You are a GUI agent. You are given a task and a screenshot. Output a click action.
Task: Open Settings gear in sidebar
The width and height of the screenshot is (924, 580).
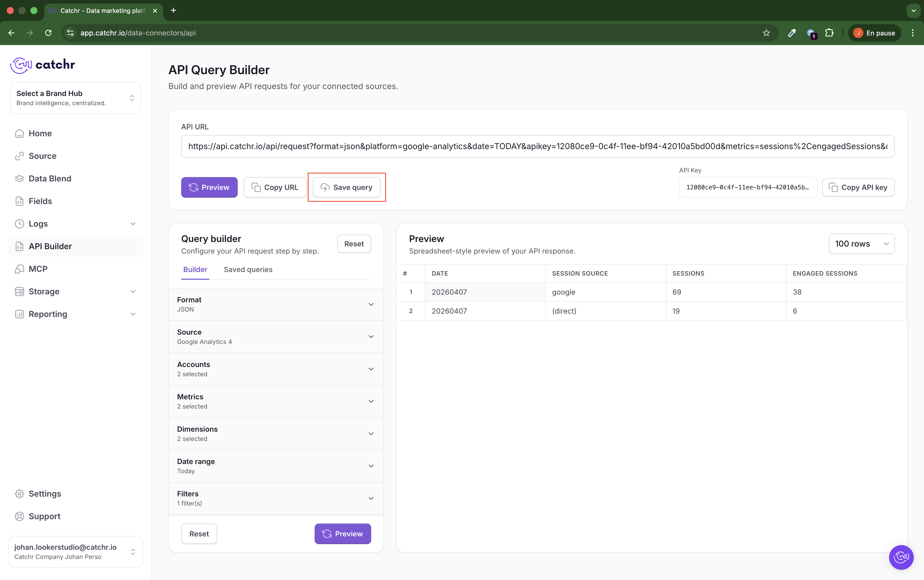click(19, 494)
